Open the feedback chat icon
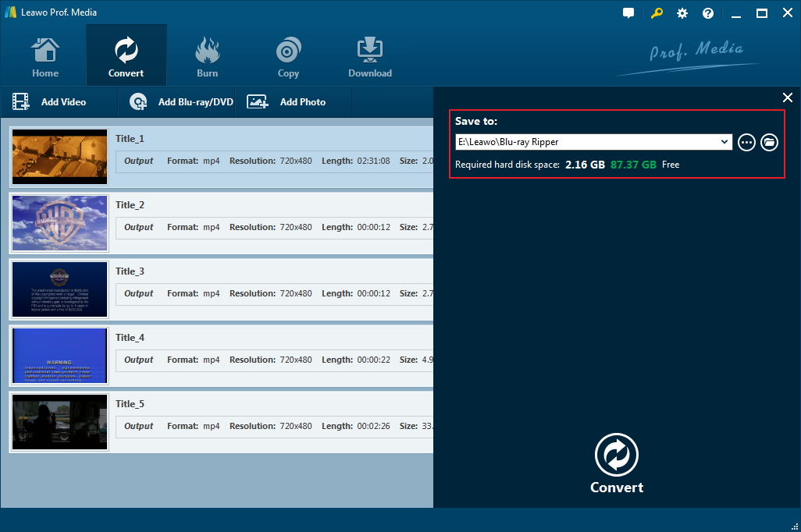 coord(628,13)
